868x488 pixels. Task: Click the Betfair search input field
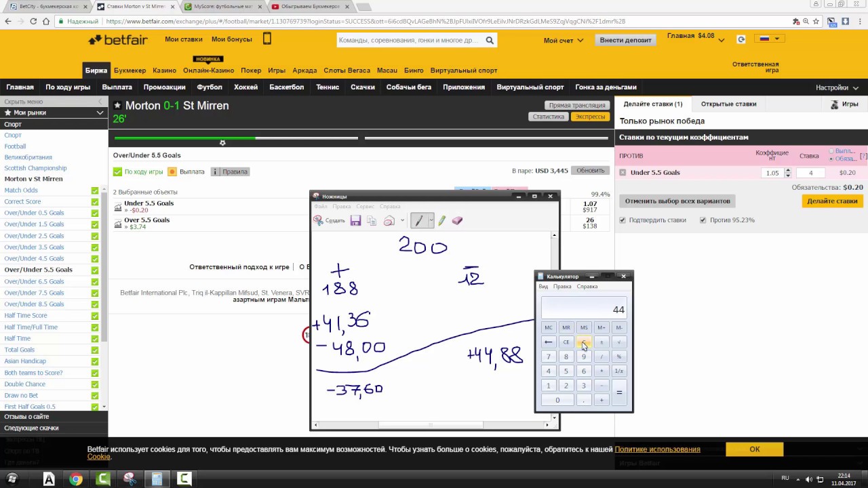[410, 40]
